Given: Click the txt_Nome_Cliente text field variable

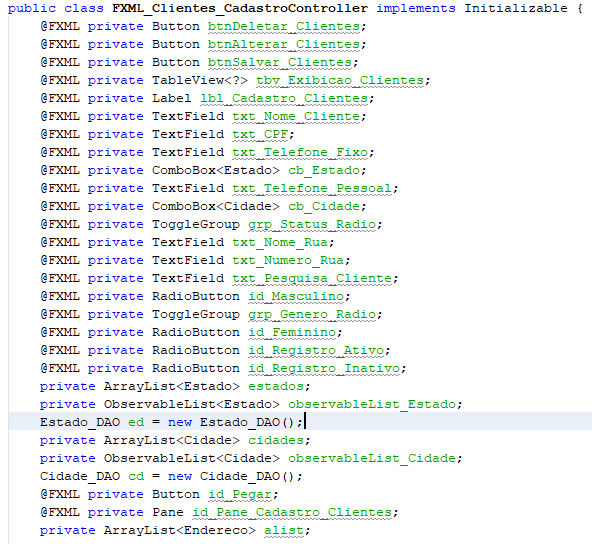Looking at the screenshot, I should (296, 116).
